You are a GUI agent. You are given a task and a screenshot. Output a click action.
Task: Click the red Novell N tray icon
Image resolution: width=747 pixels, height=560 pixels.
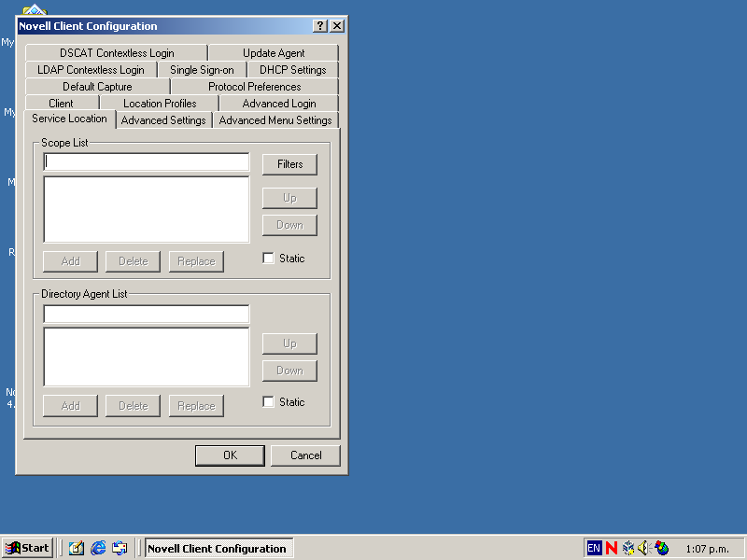pos(612,548)
